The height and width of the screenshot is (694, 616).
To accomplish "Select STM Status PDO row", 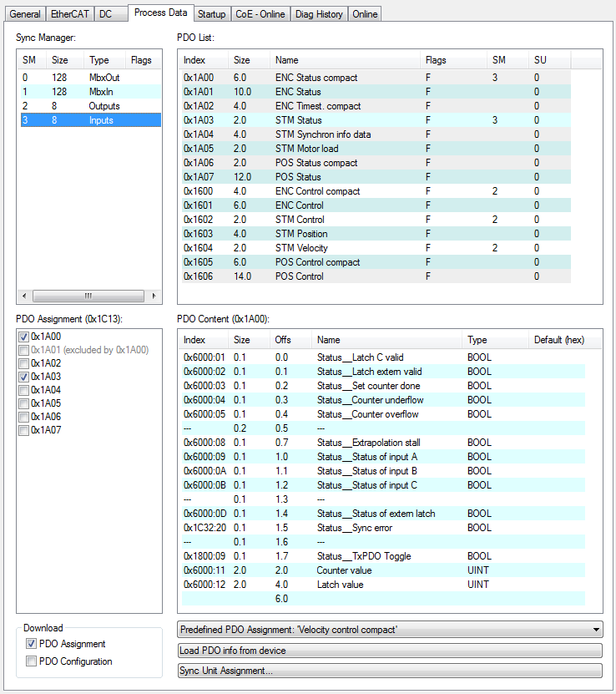I will pyautogui.click(x=376, y=120).
